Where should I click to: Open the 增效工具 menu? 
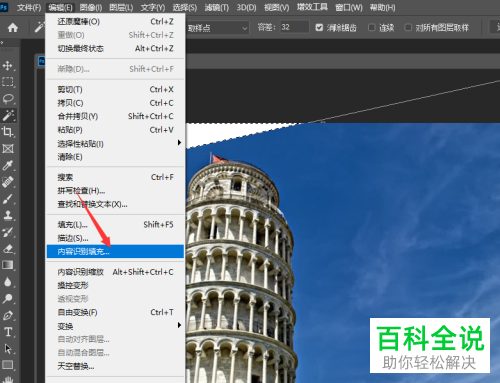pos(312,7)
